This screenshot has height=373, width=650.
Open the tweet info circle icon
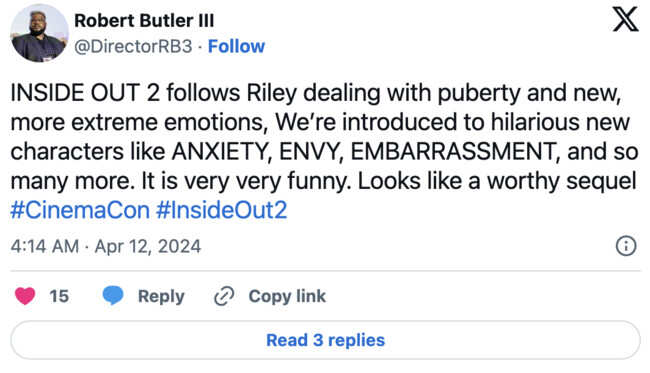point(626,246)
